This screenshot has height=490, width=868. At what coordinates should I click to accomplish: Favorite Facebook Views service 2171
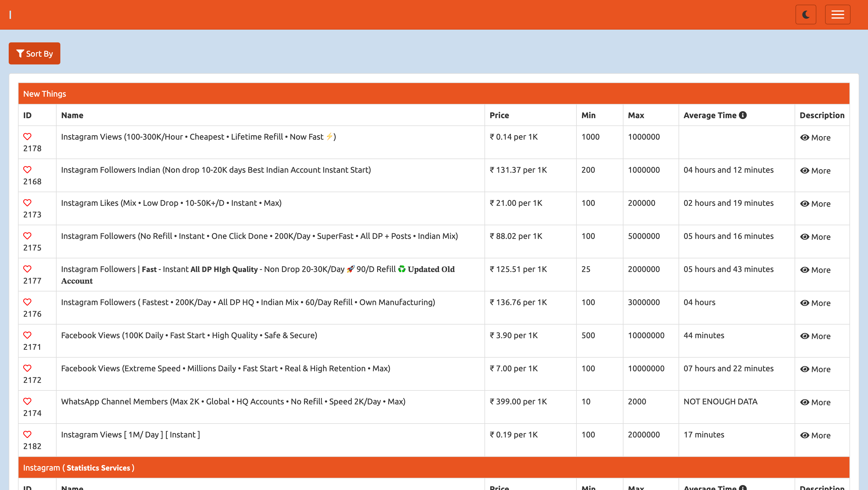click(27, 335)
